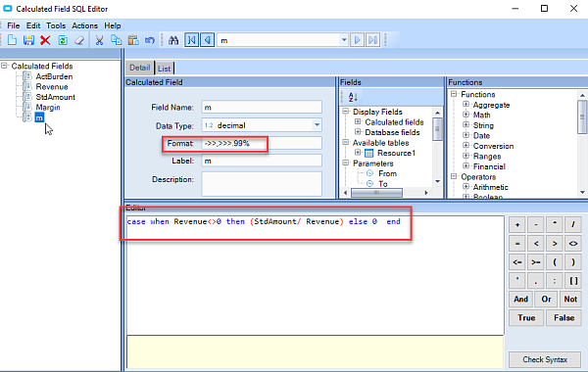Image resolution: width=588 pixels, height=372 pixels.
Task: Click the not-equal <> operator button
Action: [x=573, y=244]
